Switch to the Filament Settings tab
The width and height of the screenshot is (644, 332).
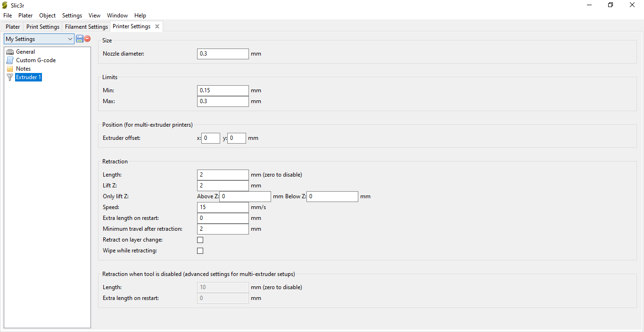click(86, 26)
